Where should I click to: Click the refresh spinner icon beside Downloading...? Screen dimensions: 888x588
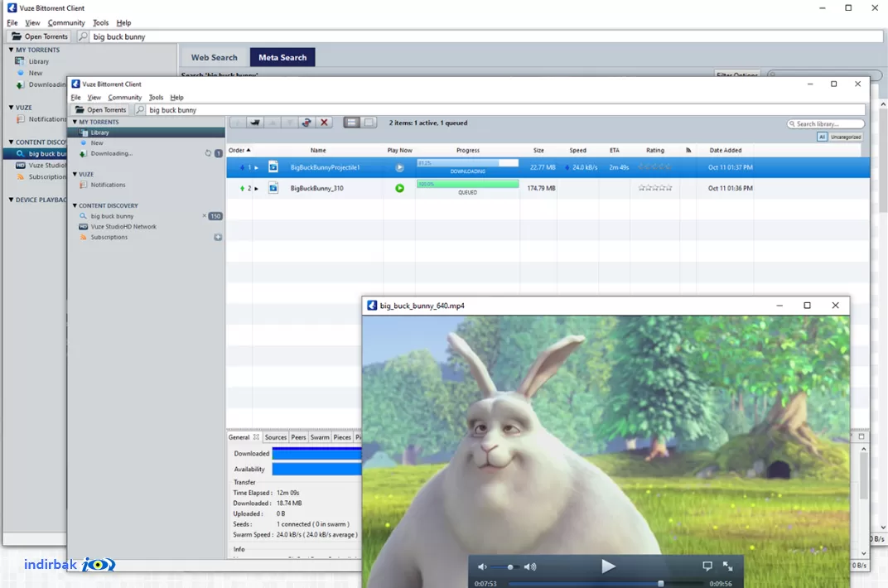(208, 153)
